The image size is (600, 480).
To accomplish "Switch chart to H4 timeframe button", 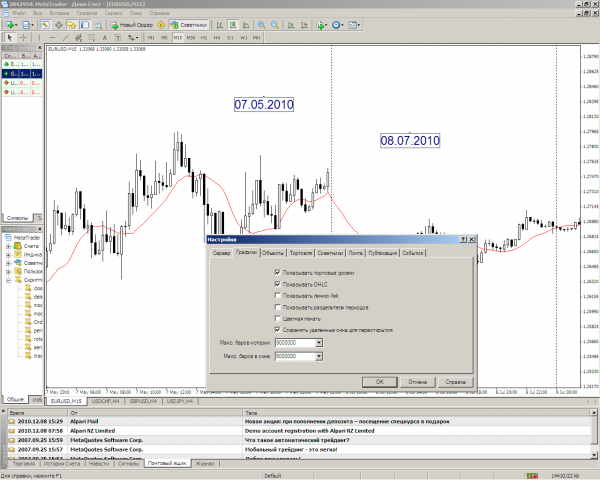I will (x=217, y=38).
